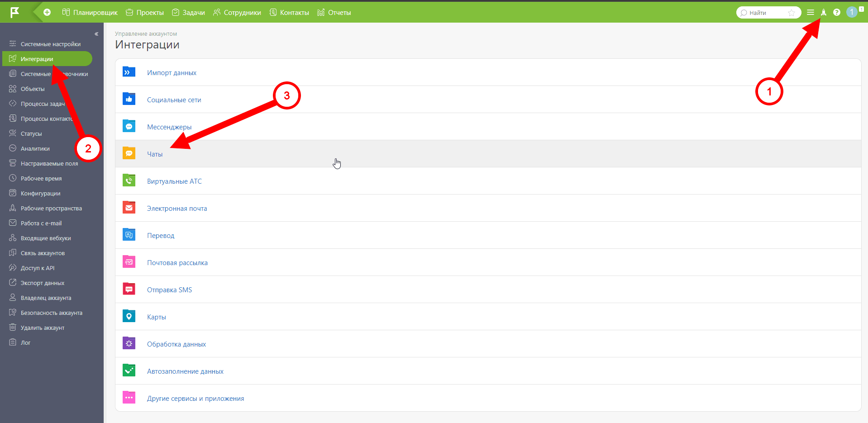Open the Другие сервисы и приложения link

[x=196, y=399]
